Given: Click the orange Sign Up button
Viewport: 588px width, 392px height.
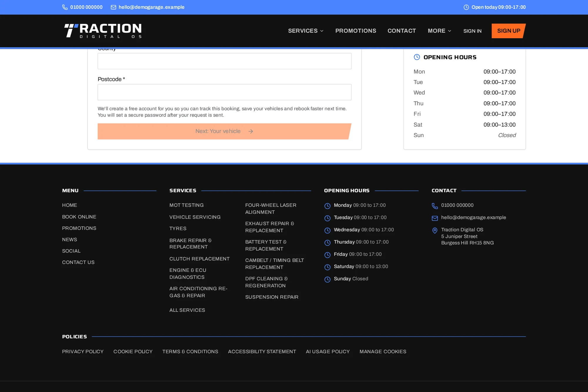Looking at the screenshot, I should [509, 31].
